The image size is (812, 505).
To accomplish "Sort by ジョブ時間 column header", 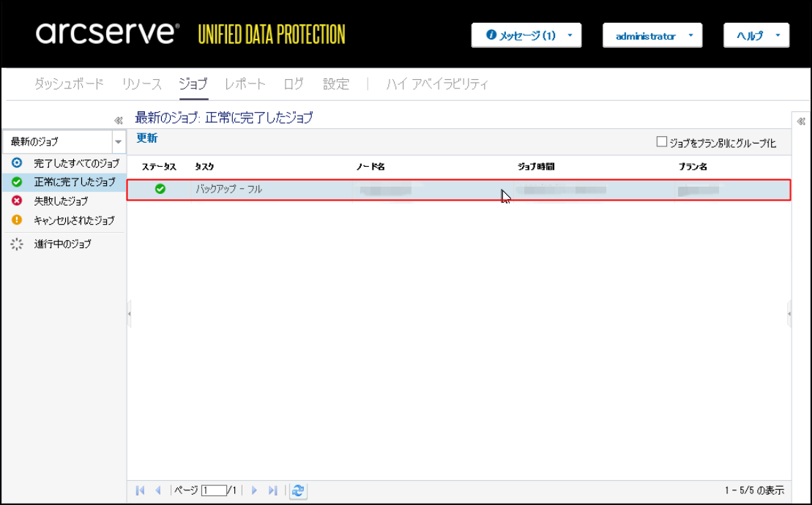I will click(536, 167).
